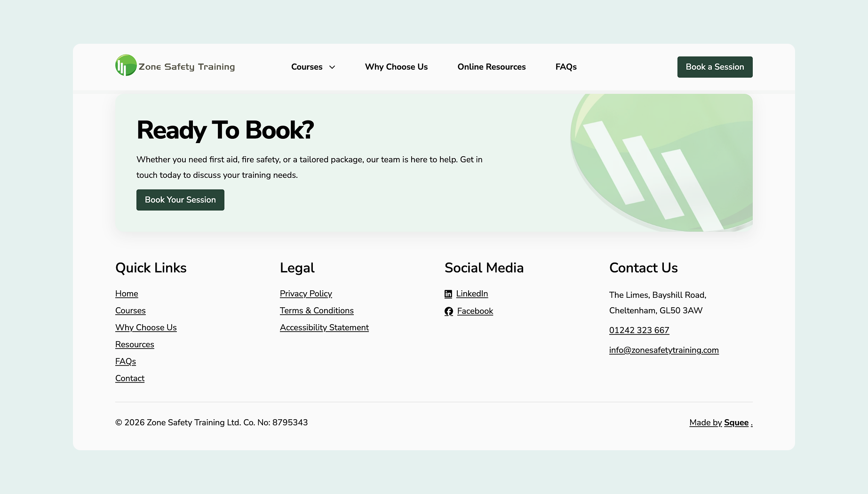The height and width of the screenshot is (494, 868).
Task: Open the Resources footer link
Action: [135, 344]
